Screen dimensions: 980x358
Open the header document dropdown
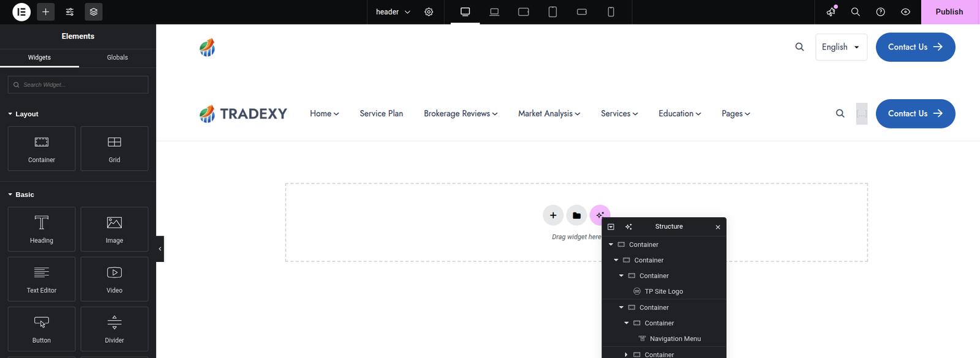tap(393, 12)
